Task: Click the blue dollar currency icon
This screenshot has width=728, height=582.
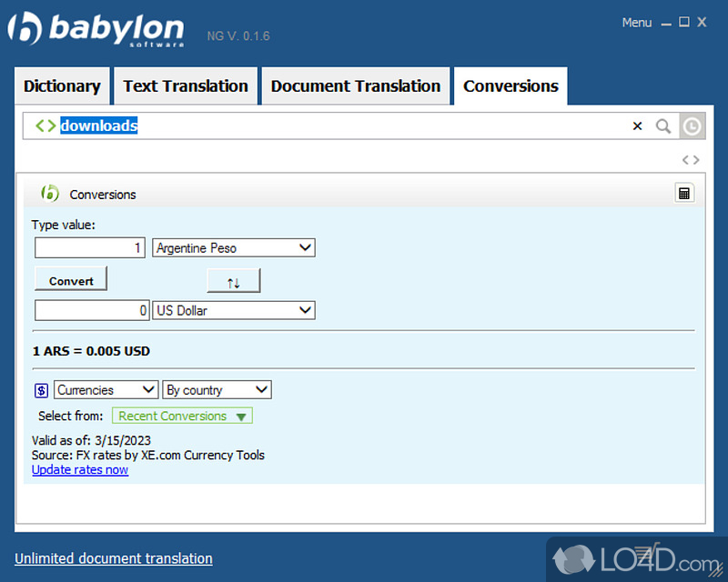Action: tap(41, 390)
